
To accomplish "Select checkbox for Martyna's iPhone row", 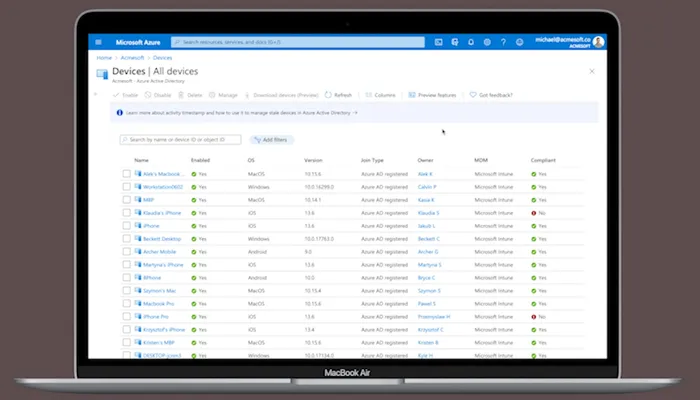I will point(127,264).
